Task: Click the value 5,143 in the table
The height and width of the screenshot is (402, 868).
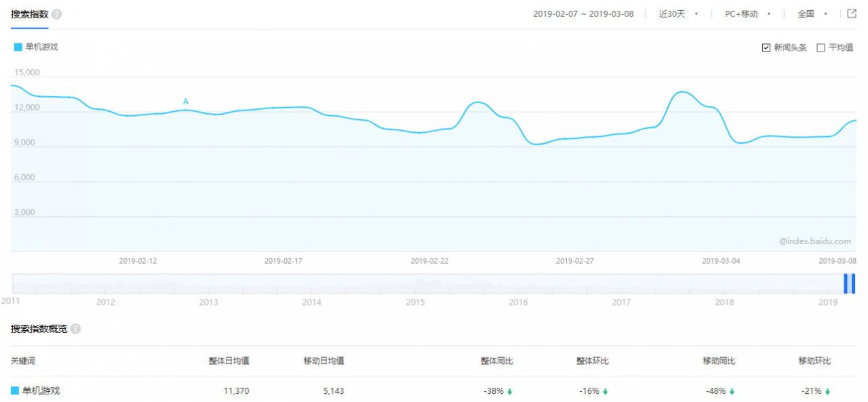Action: coord(333,391)
